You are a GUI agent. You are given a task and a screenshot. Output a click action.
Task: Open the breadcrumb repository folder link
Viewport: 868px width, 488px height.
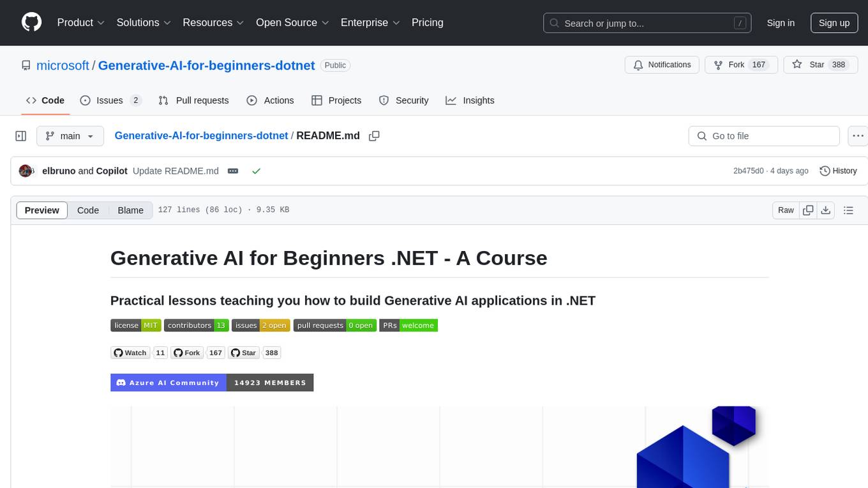[201, 136]
